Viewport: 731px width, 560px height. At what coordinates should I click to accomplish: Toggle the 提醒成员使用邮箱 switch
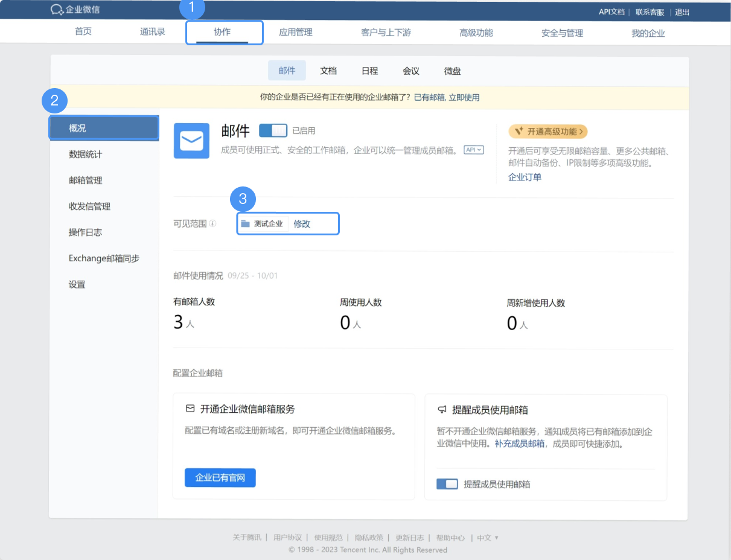[x=447, y=484]
